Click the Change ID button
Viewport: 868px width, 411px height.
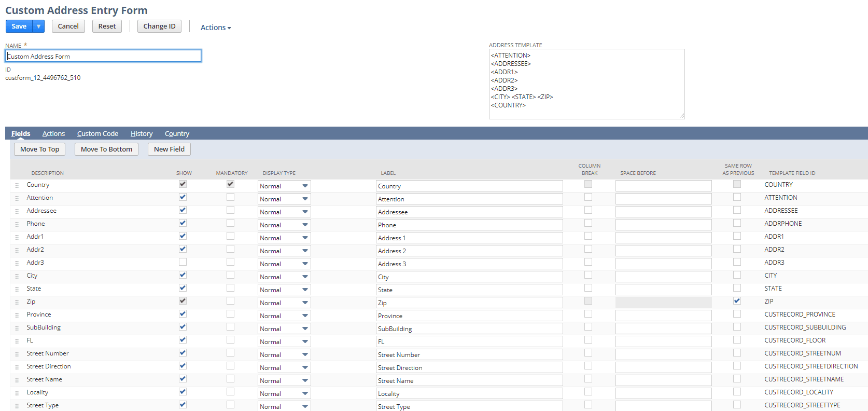tap(159, 26)
